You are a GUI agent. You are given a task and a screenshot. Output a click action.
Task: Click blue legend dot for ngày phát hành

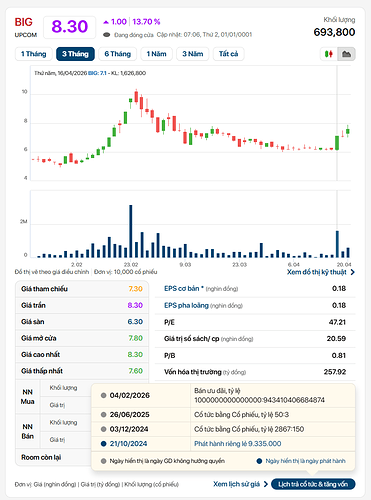tap(259, 461)
